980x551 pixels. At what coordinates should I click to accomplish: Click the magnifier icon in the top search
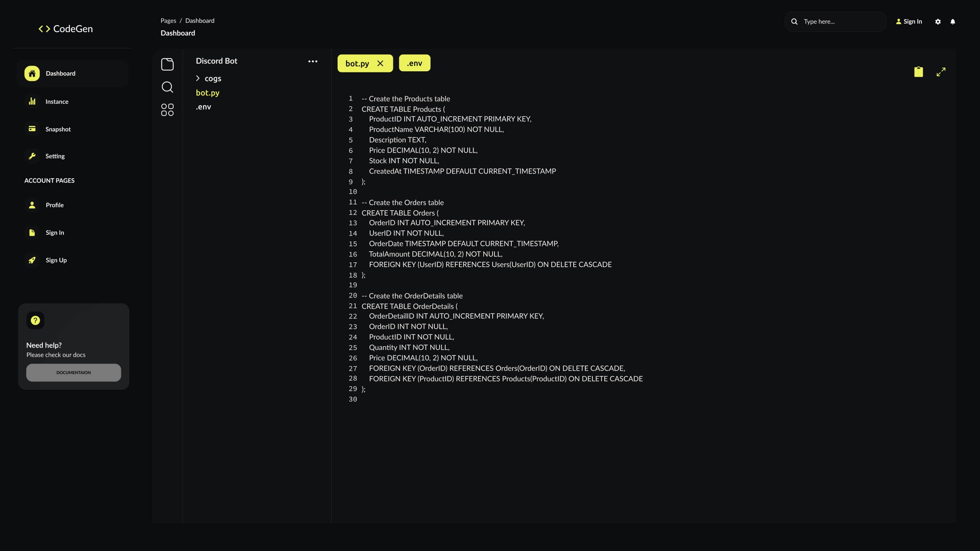[x=794, y=22]
